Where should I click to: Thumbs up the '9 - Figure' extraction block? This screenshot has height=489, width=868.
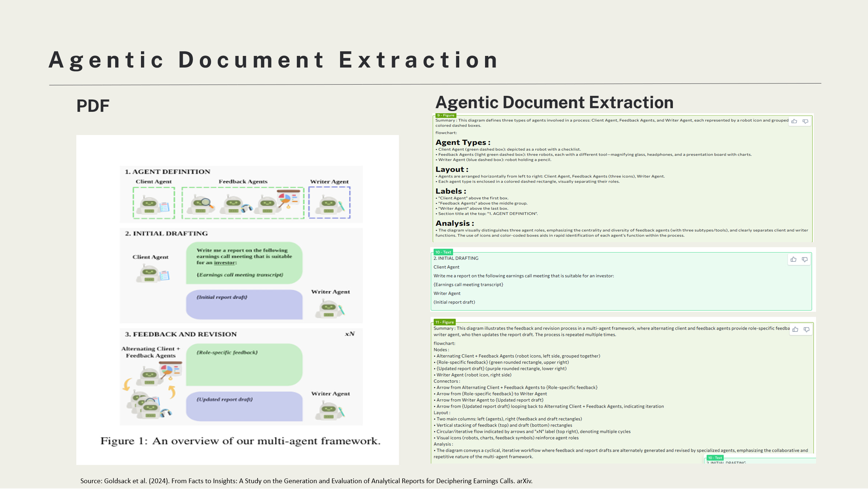[794, 121]
